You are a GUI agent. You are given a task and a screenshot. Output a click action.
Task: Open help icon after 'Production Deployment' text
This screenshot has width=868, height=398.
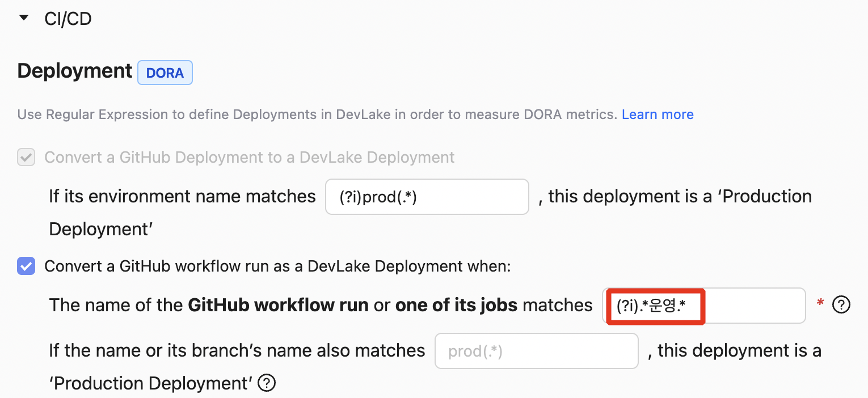[267, 384]
